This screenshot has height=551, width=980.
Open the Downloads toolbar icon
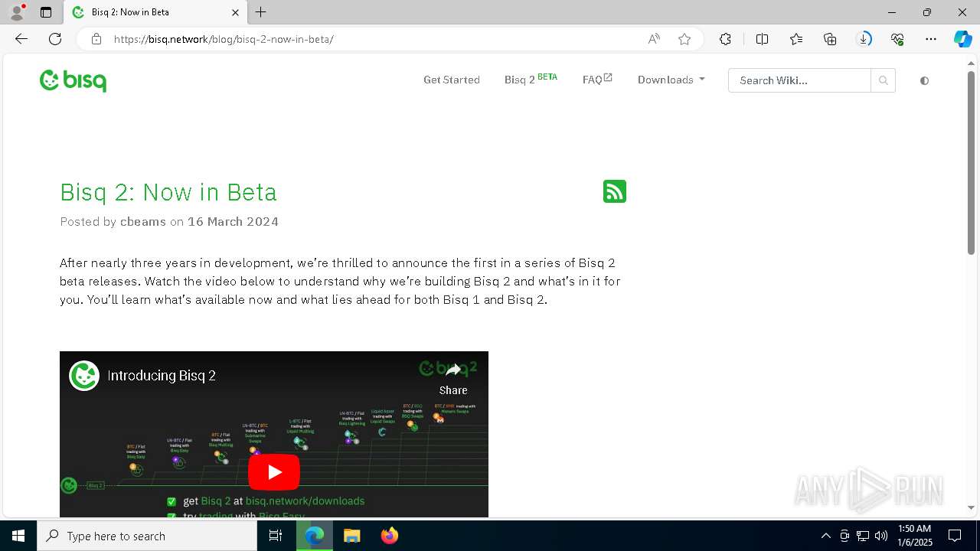[864, 39]
